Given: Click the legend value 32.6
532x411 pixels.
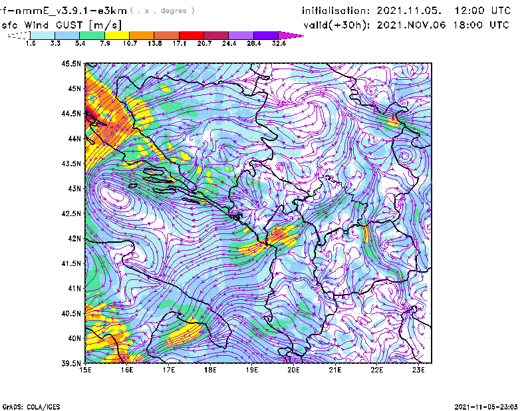Looking at the screenshot, I should click(279, 43).
